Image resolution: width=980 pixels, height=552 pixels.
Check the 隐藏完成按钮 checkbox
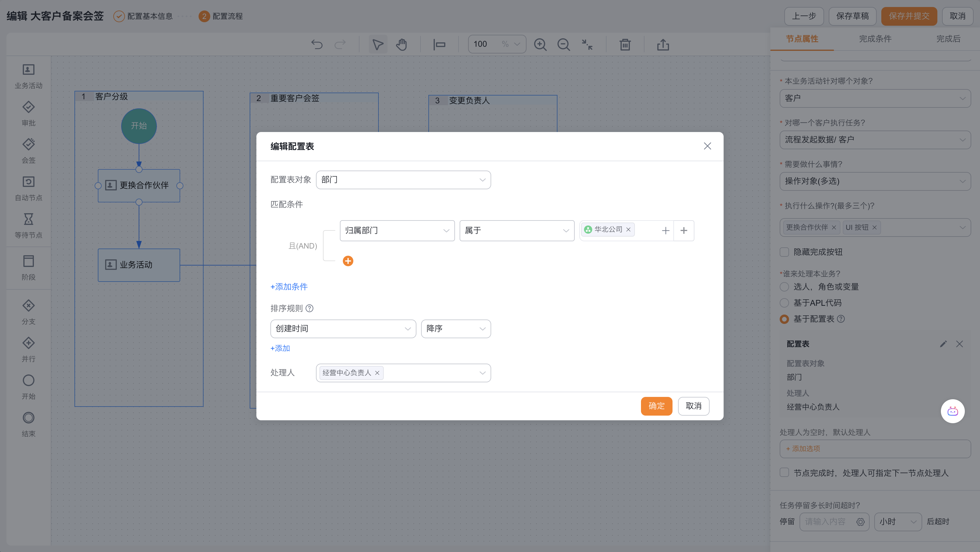coord(784,252)
